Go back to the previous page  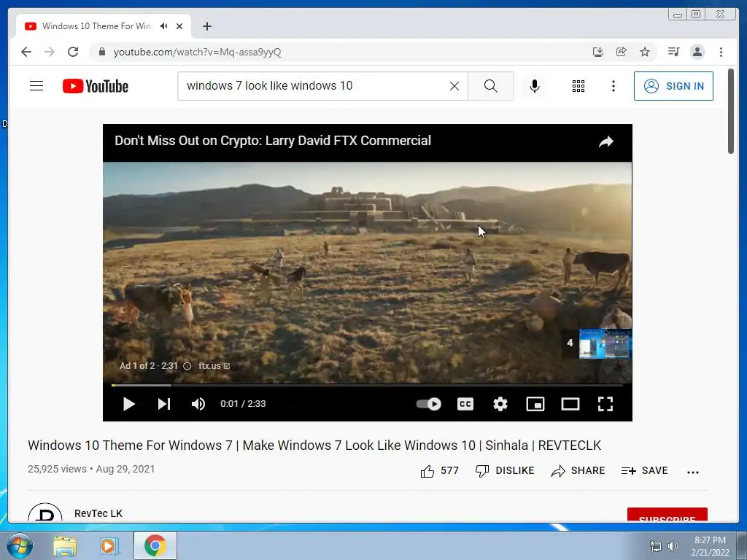[26, 52]
